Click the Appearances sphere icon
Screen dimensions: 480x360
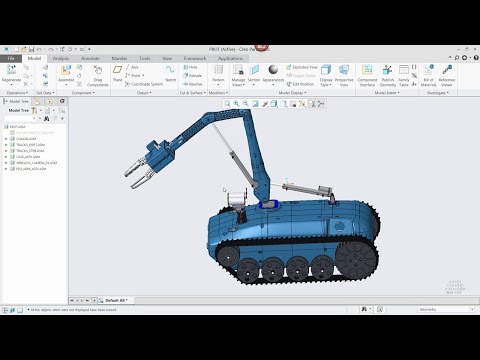pyautogui.click(x=273, y=69)
